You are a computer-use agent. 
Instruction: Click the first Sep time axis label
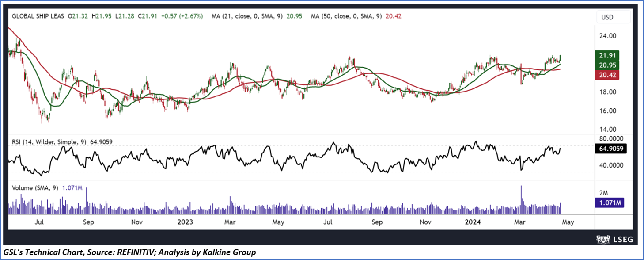click(88, 222)
